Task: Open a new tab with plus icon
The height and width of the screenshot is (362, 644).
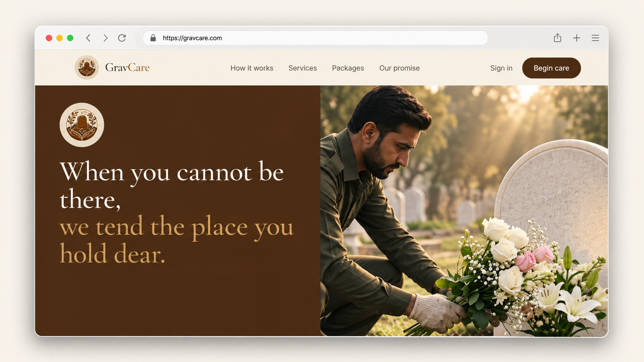Action: click(x=577, y=38)
